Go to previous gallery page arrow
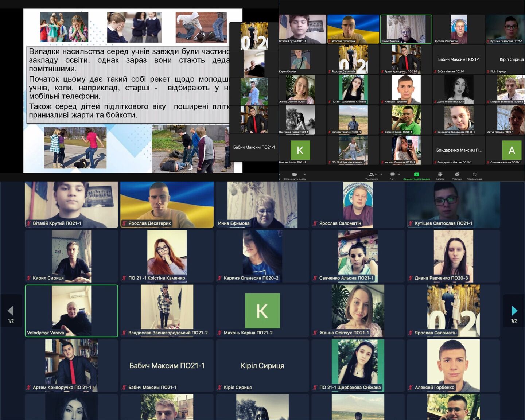This screenshot has width=525, height=420. [11, 311]
